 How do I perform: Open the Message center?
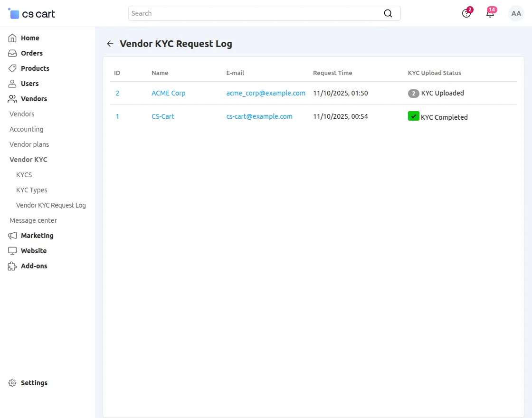tap(33, 220)
